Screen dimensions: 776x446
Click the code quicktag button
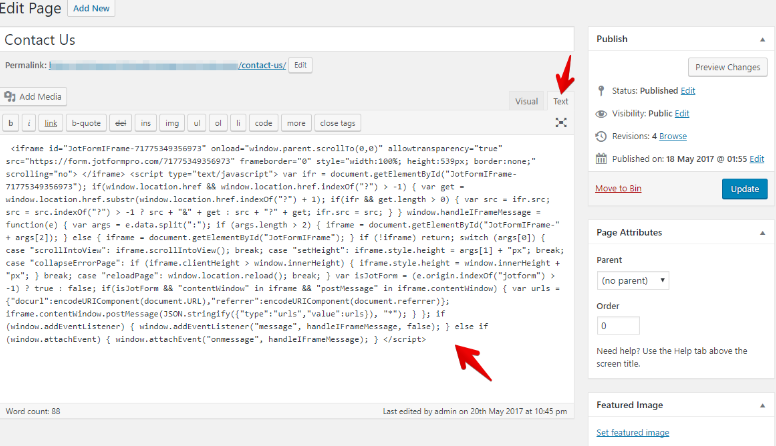click(x=263, y=123)
